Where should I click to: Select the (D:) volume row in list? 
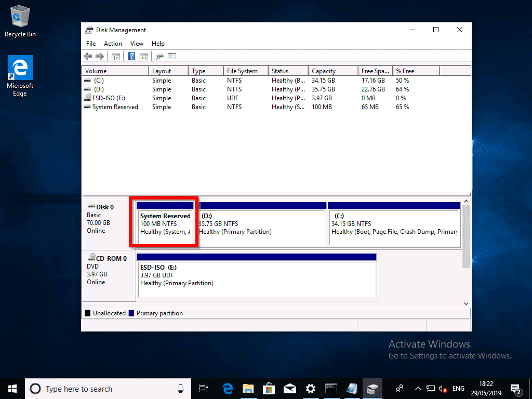click(x=261, y=89)
